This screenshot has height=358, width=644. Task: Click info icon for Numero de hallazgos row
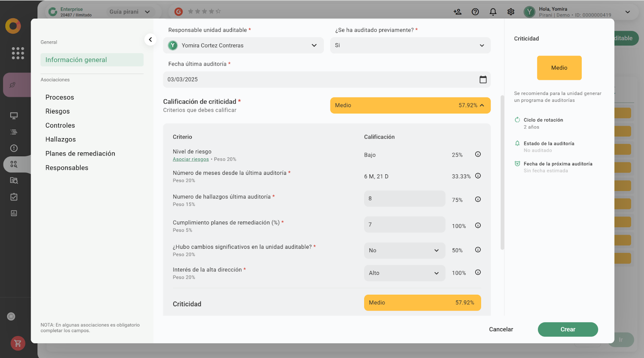[x=478, y=199]
